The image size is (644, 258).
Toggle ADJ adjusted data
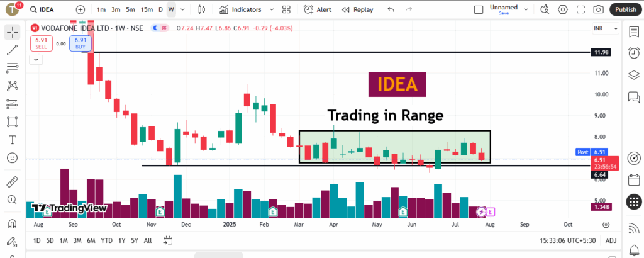(611, 241)
